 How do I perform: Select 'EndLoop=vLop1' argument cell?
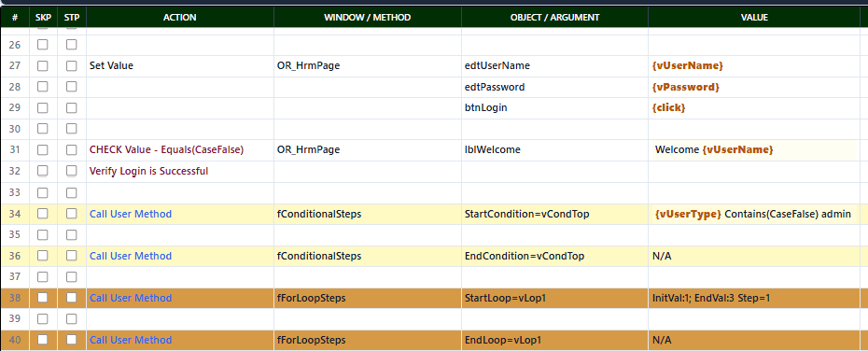click(554, 340)
